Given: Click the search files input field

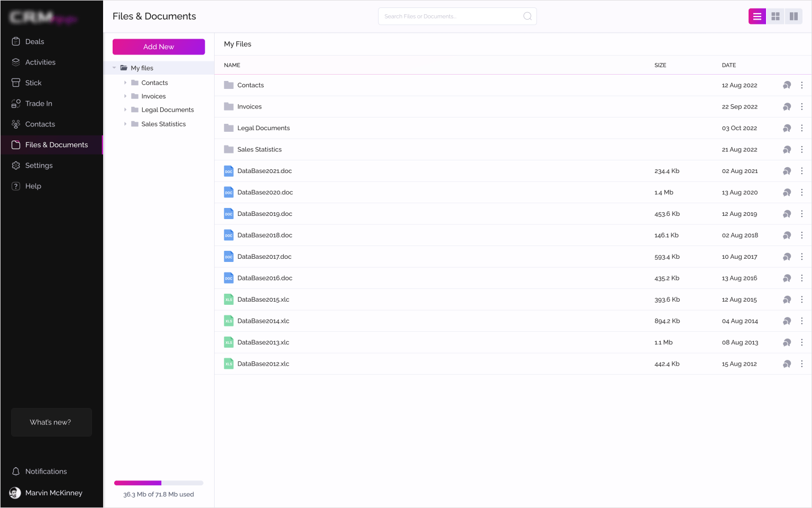Looking at the screenshot, I should (457, 16).
